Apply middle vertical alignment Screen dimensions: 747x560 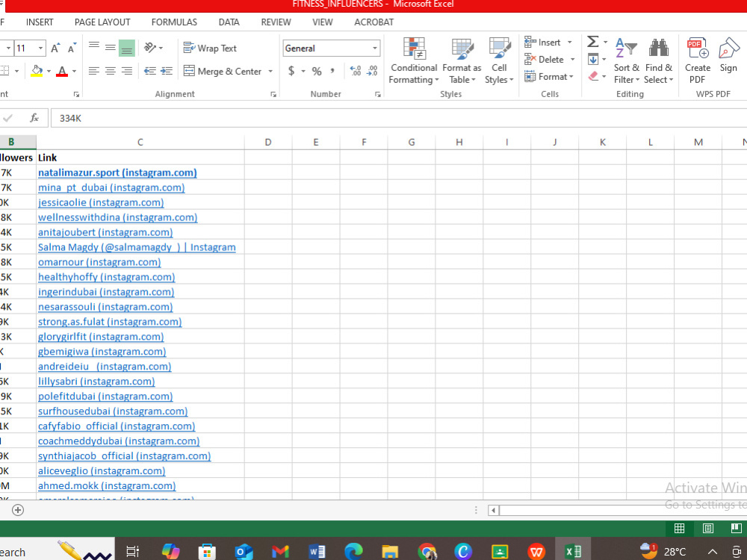coord(110,48)
